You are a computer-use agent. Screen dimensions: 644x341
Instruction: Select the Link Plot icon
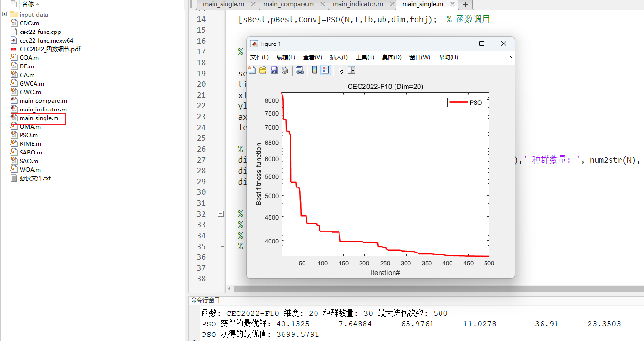pos(299,70)
